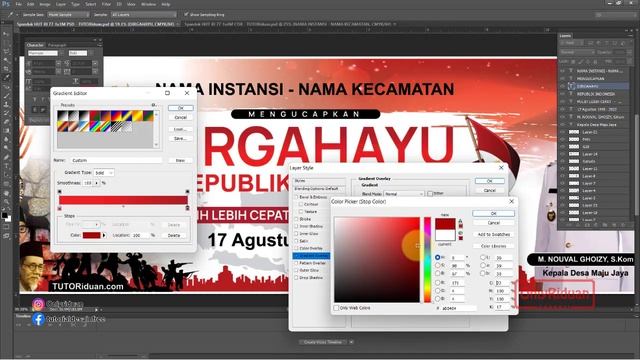Select the Hand tool
This screenshot has width=640, height=360.
click(6, 193)
